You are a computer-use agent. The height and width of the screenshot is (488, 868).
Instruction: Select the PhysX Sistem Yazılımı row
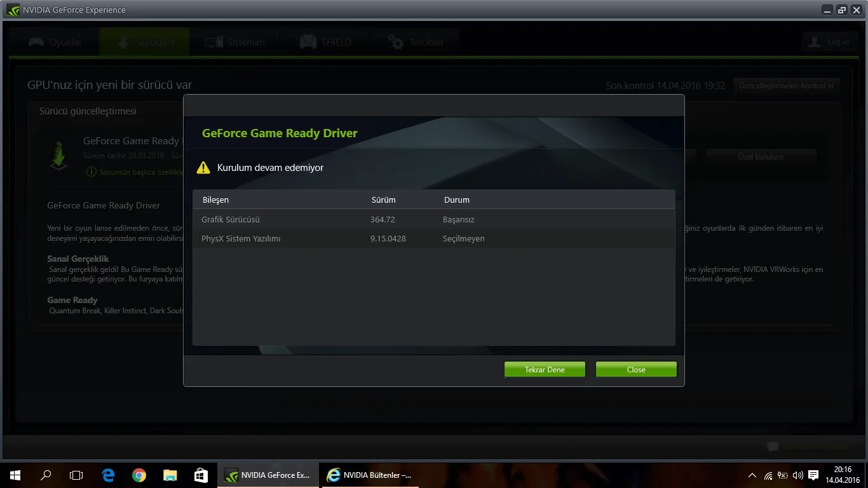[433, 238]
